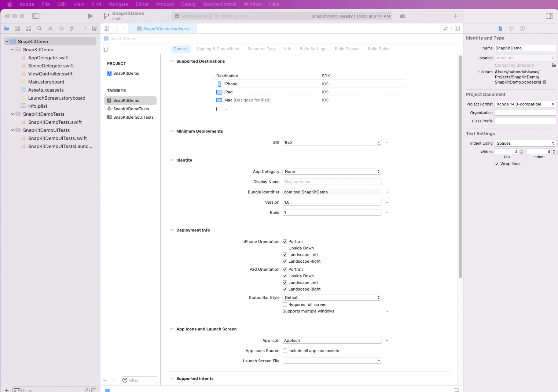The height and width of the screenshot is (392, 558).
Task: Open the Source Control navigator
Action: (17, 29)
